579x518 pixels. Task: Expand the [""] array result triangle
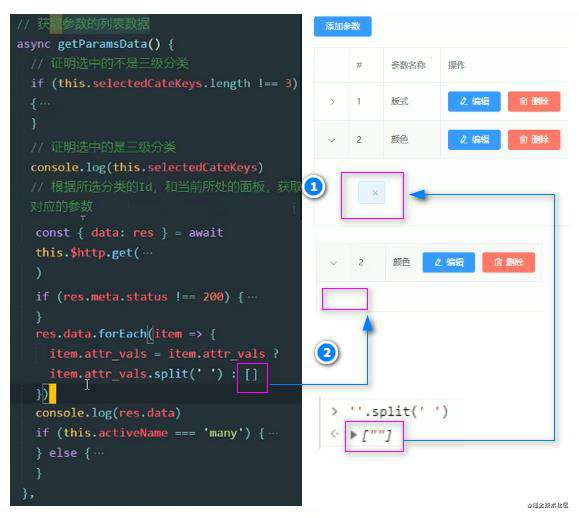pos(353,435)
